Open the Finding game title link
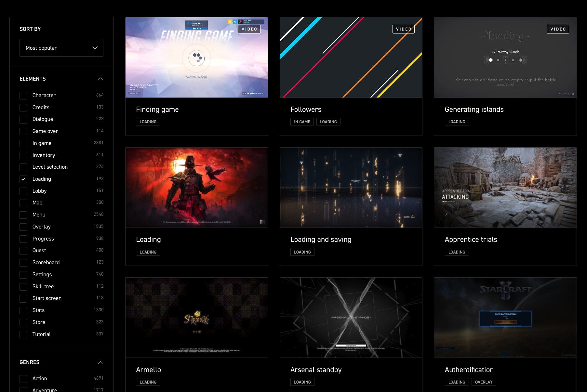 [x=157, y=110]
